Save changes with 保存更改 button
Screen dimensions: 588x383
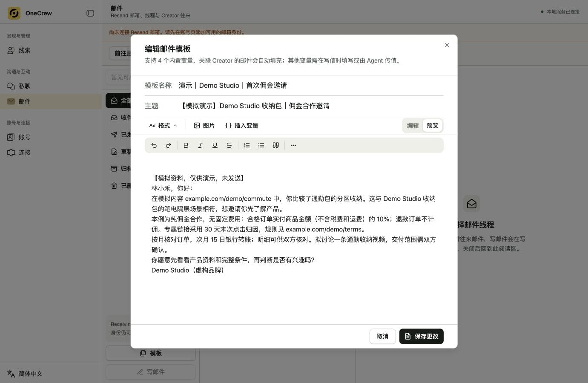pyautogui.click(x=422, y=337)
